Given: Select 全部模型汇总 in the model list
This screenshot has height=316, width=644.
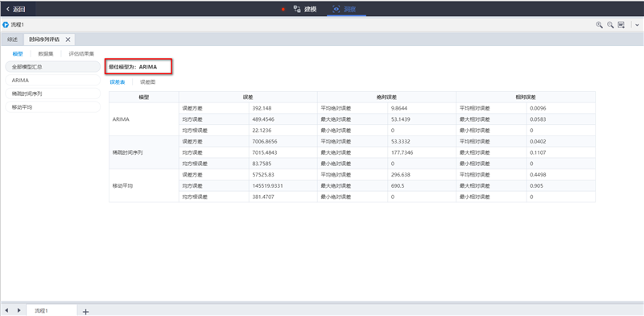Looking at the screenshot, I should point(52,67).
